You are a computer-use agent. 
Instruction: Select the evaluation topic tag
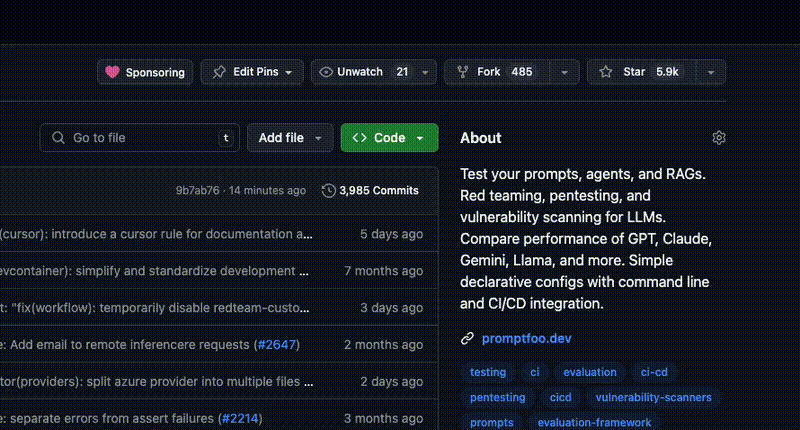pyautogui.click(x=590, y=372)
